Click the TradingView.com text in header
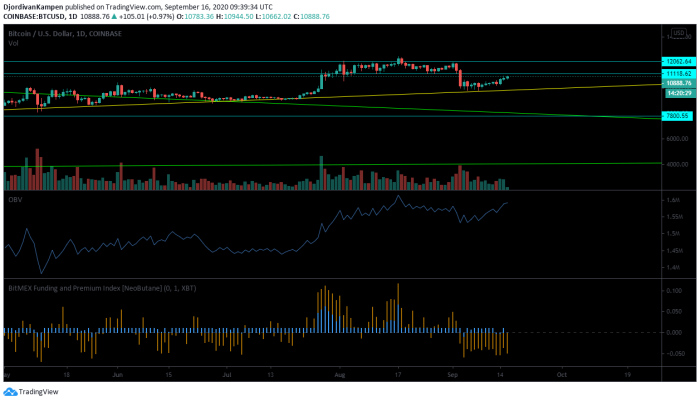Viewport: 700px width, 402px height. point(133,7)
